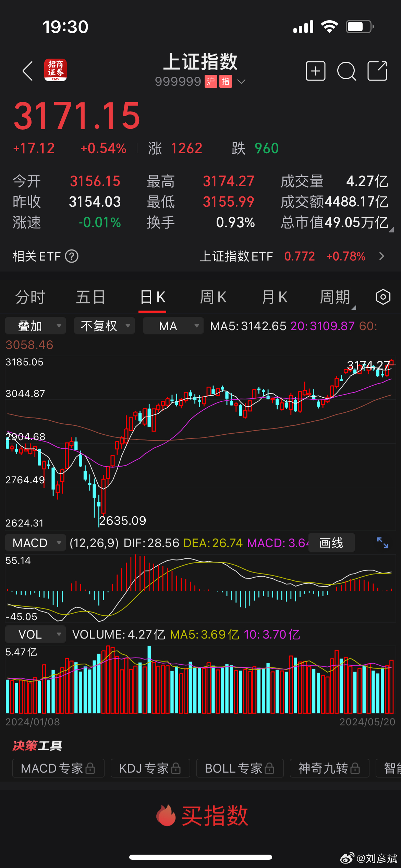Tap the 买指数 buy index button
This screenshot has width=401, height=868.
pyautogui.click(x=202, y=816)
